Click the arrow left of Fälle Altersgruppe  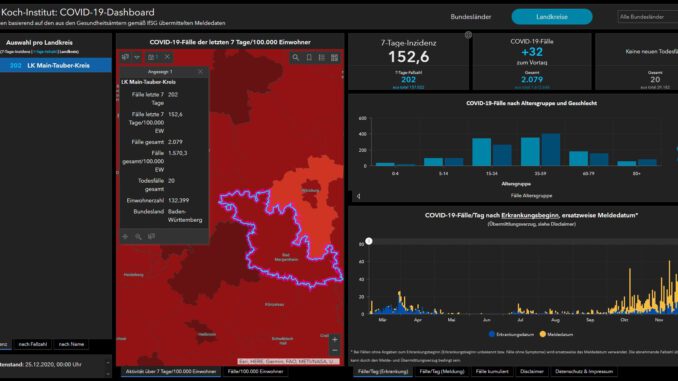pyautogui.click(x=358, y=196)
